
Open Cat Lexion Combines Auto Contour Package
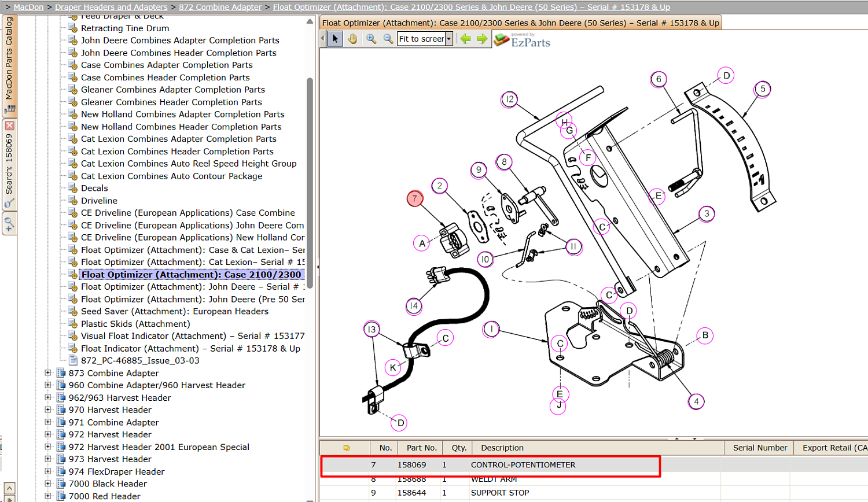(x=171, y=176)
